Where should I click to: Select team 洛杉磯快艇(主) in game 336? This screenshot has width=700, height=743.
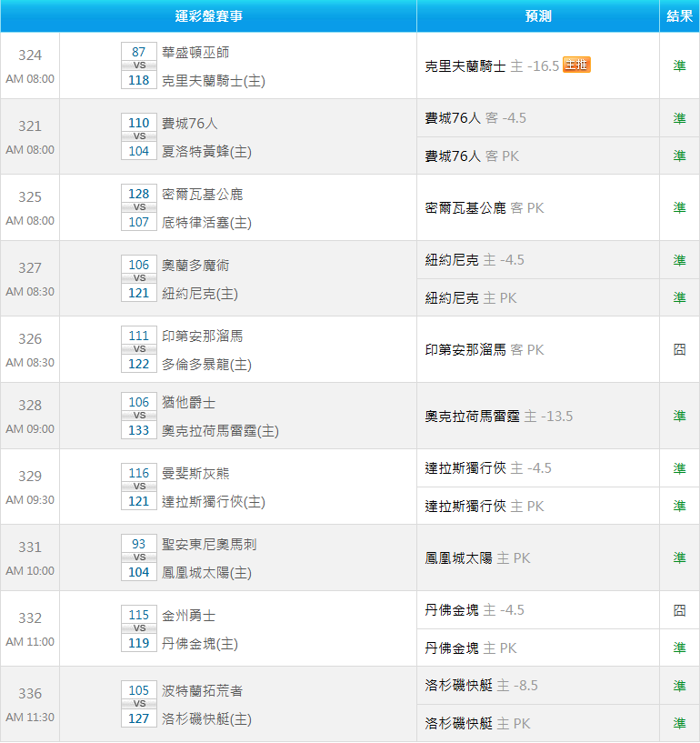(x=206, y=719)
